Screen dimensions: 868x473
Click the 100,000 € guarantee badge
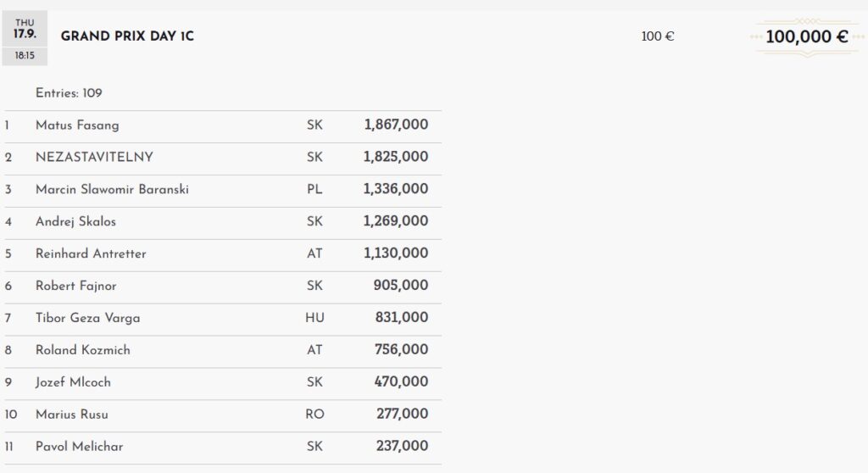click(807, 37)
